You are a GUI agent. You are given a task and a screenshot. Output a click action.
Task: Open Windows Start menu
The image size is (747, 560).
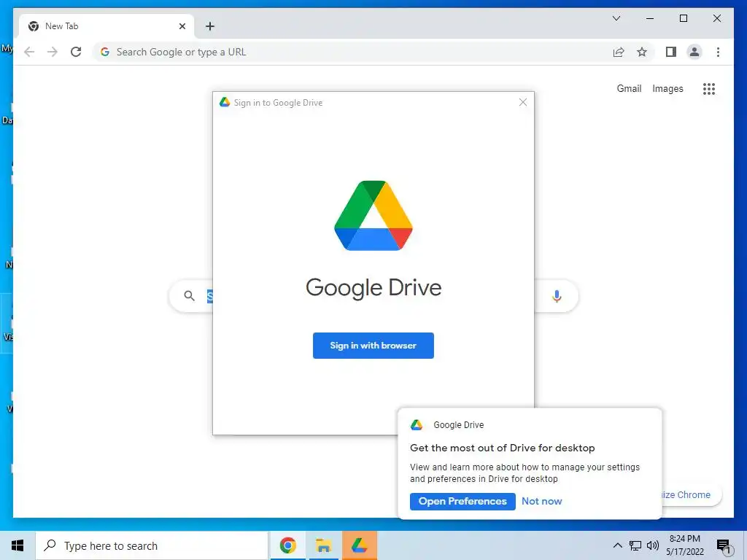(x=18, y=545)
